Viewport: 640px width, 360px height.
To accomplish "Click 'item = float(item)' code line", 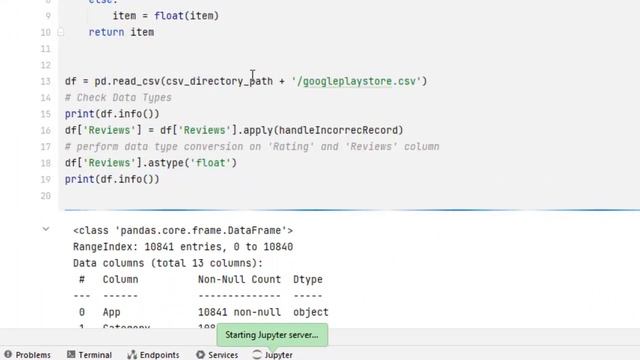I will pyautogui.click(x=166, y=16).
